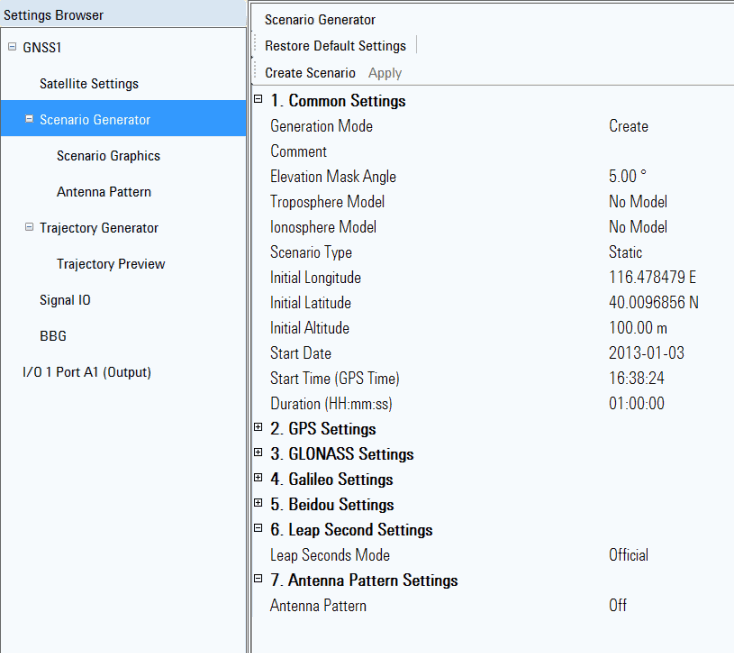Select I/O 1 Port A1 (Output)
This screenshot has width=734, height=653.
(87, 372)
